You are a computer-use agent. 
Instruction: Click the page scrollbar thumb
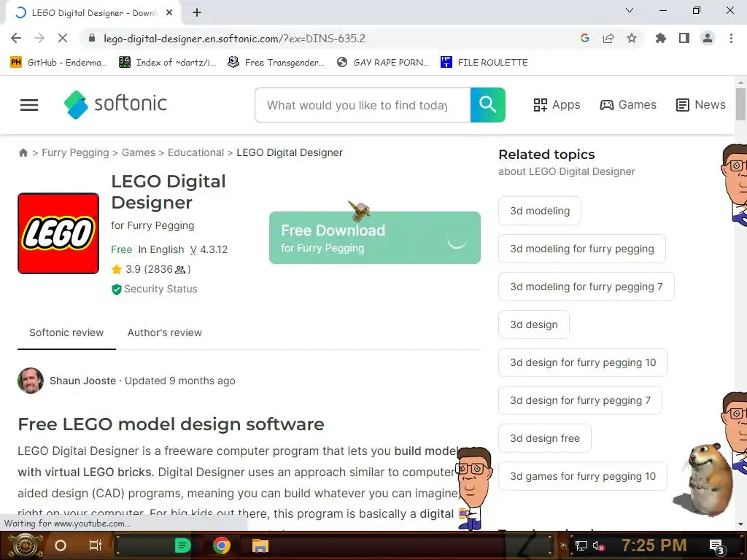tap(741, 105)
